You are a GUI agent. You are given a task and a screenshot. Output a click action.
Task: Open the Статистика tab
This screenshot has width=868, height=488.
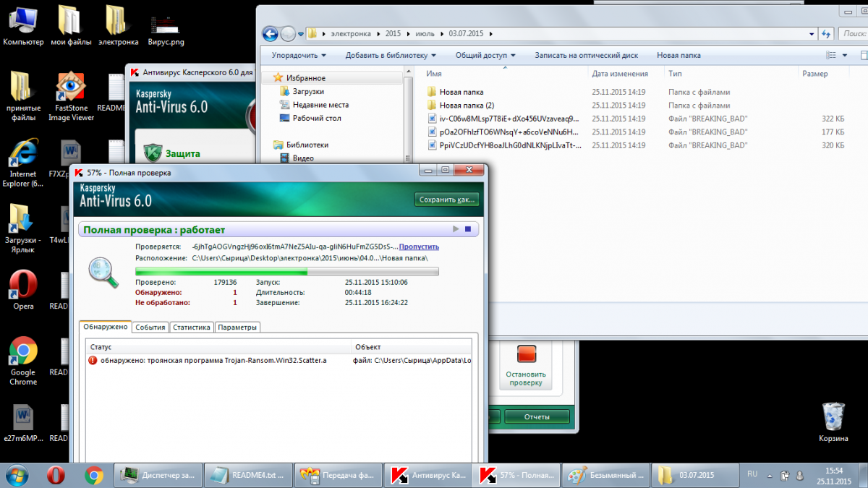point(192,327)
